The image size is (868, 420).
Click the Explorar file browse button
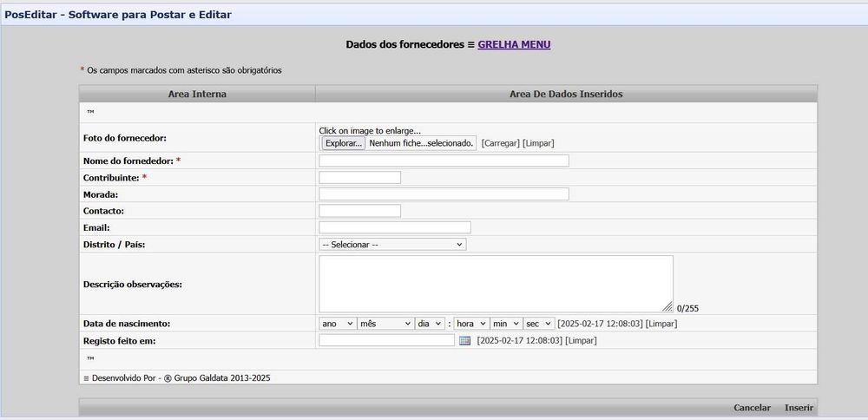coord(343,143)
